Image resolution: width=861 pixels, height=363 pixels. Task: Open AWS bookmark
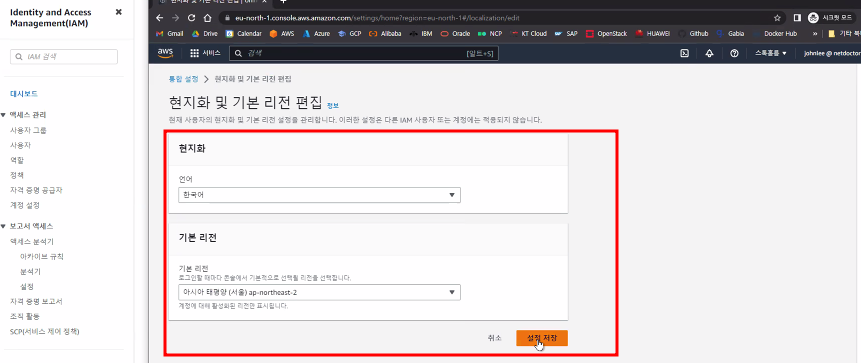[x=282, y=33]
